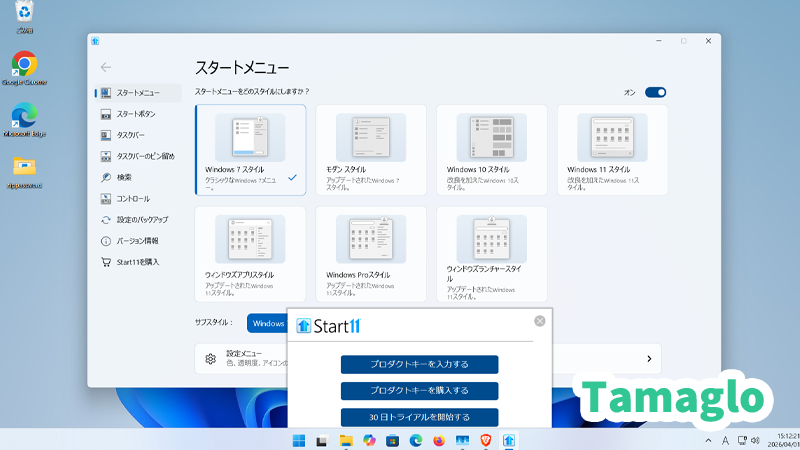Image resolution: width=800 pixels, height=450 pixels.
Task: Select the スタートメニュー sidebar tab
Action: pos(137,92)
